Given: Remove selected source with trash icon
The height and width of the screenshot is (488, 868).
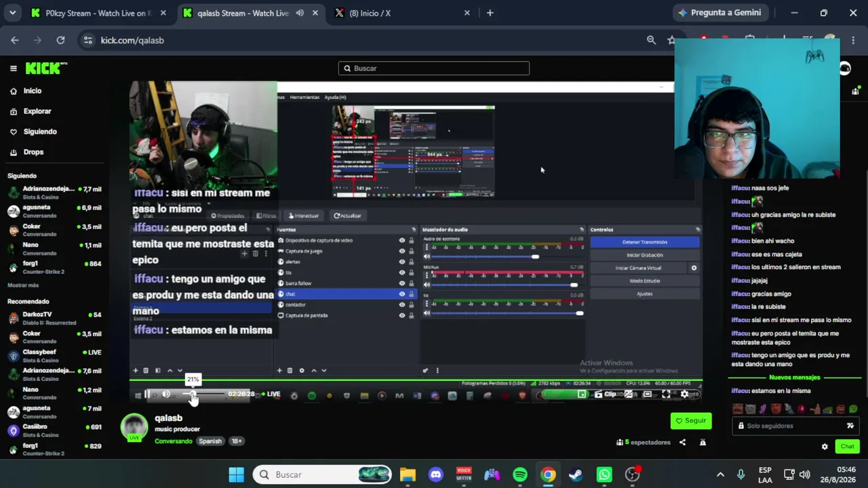Looking at the screenshot, I should pos(290,371).
